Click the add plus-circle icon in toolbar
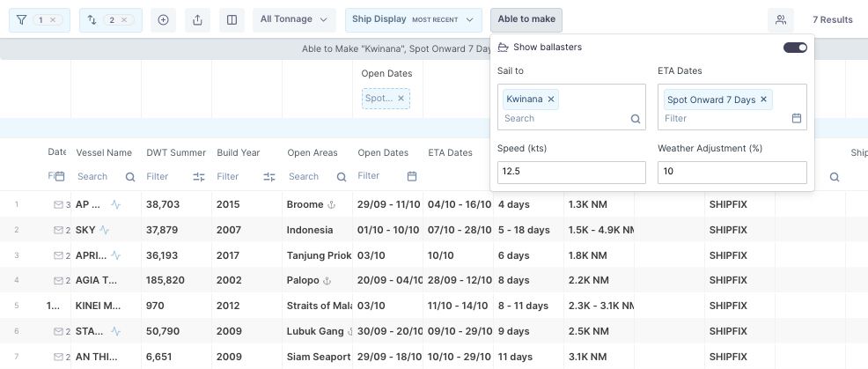 pos(163,19)
